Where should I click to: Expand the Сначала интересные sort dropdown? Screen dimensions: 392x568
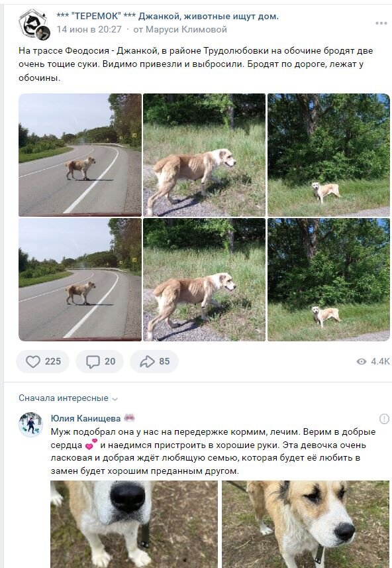(x=68, y=398)
